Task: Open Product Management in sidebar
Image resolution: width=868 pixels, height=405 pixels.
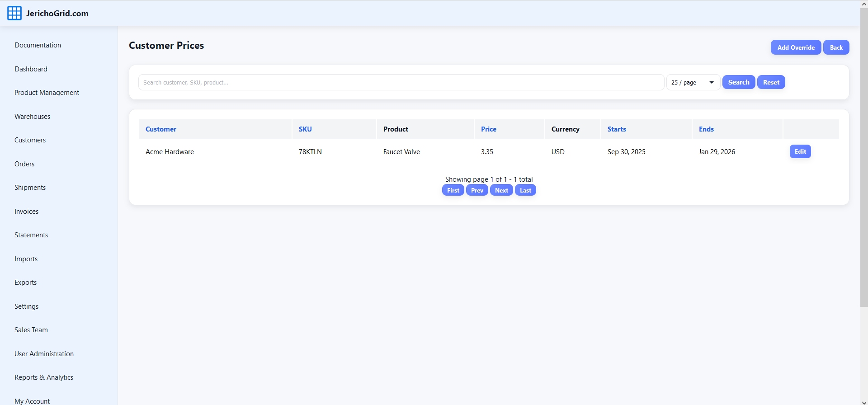Action: (47, 93)
